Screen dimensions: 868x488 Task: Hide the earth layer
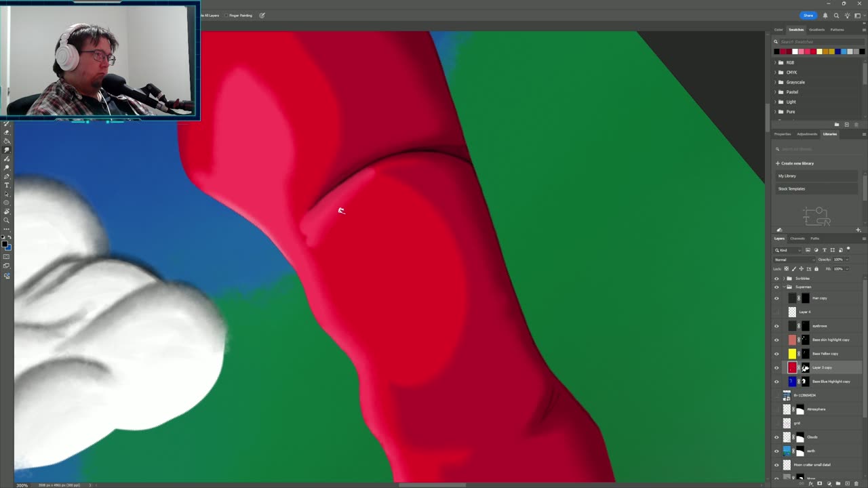click(777, 451)
